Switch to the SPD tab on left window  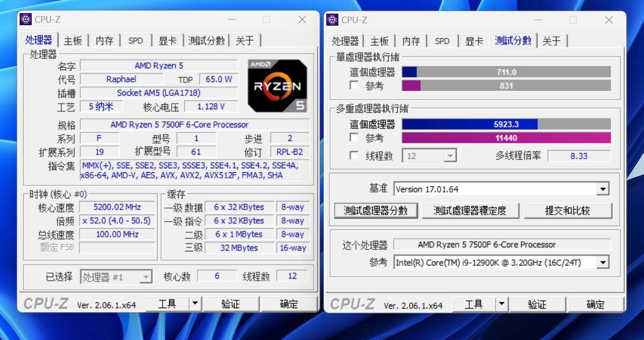(135, 40)
